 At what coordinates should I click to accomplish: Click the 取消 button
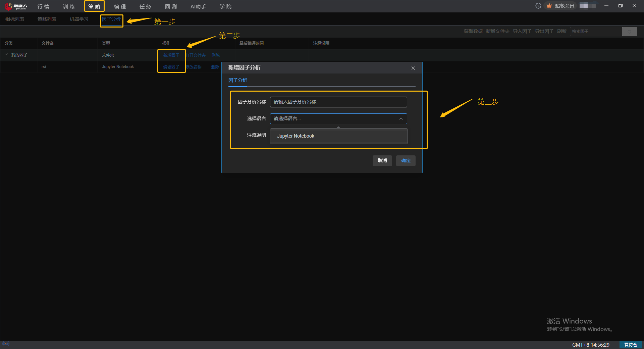[x=382, y=161]
